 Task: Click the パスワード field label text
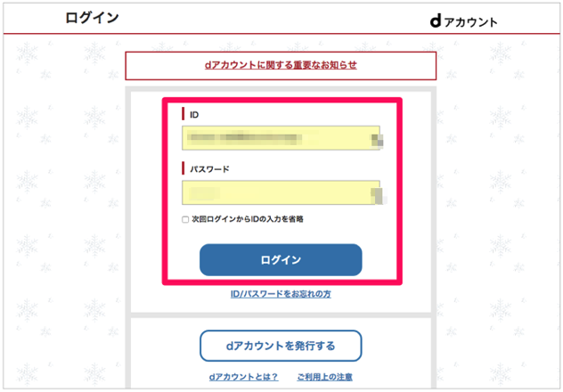click(210, 167)
